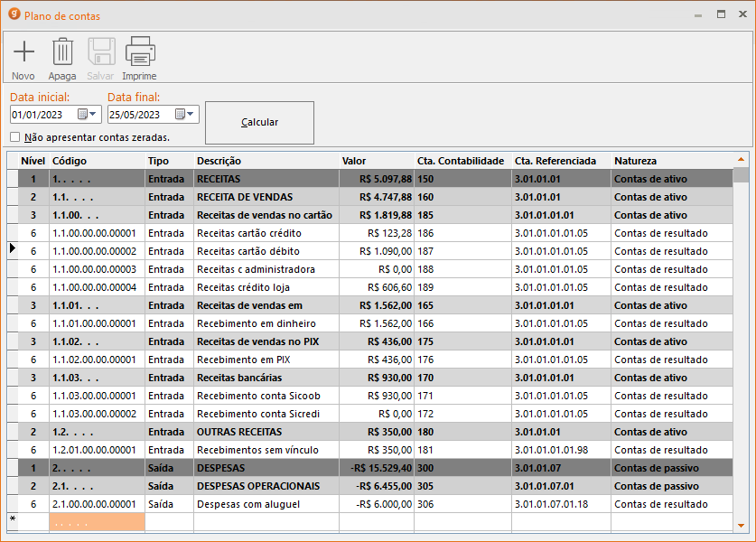Screen dimensions: 756x542
Task: Select 'Receitas cartão crédito' cell
Action: 266,233
